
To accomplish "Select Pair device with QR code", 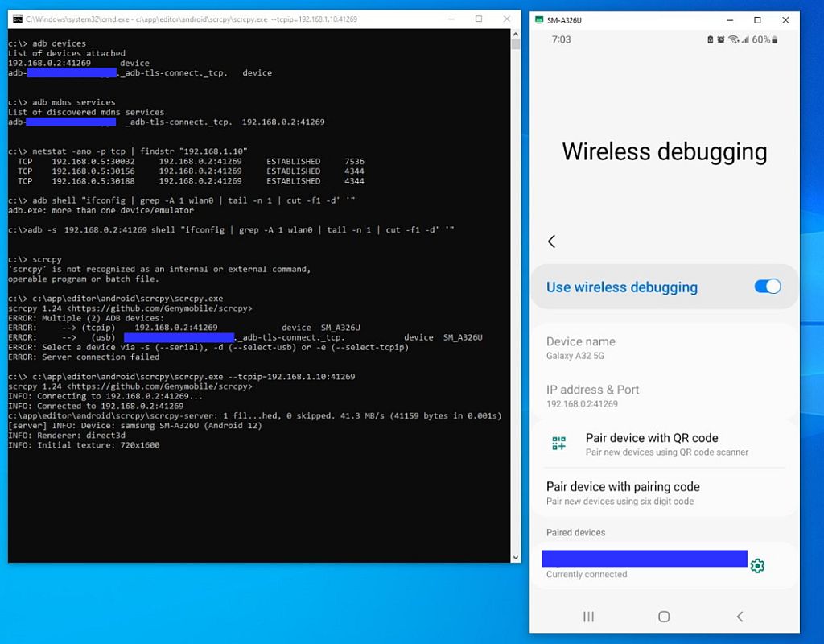I will click(x=664, y=444).
